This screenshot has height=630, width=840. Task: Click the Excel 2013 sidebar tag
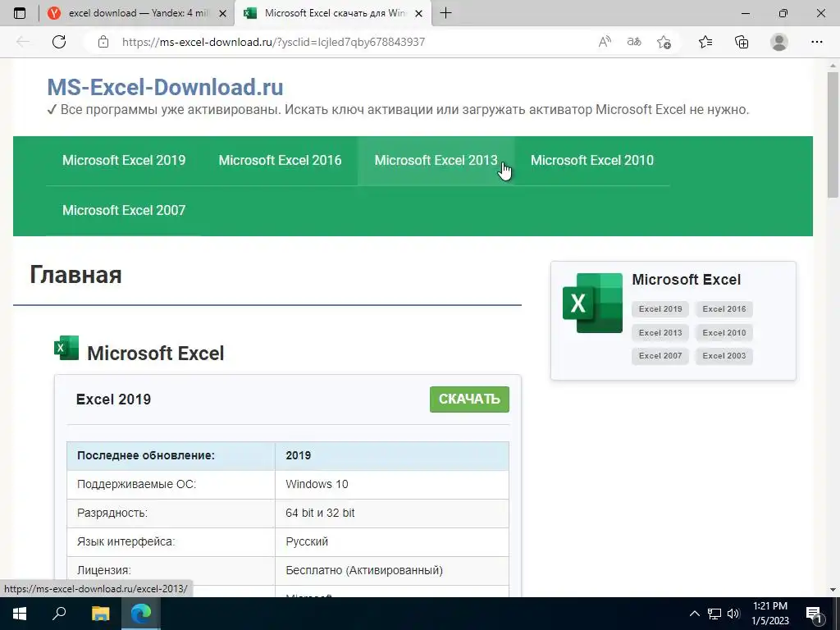[x=660, y=333]
